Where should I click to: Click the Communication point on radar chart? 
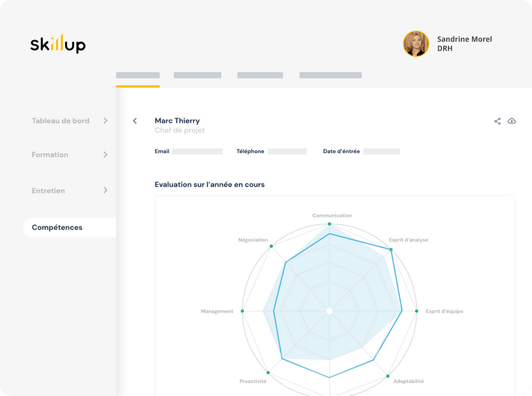pyautogui.click(x=330, y=224)
